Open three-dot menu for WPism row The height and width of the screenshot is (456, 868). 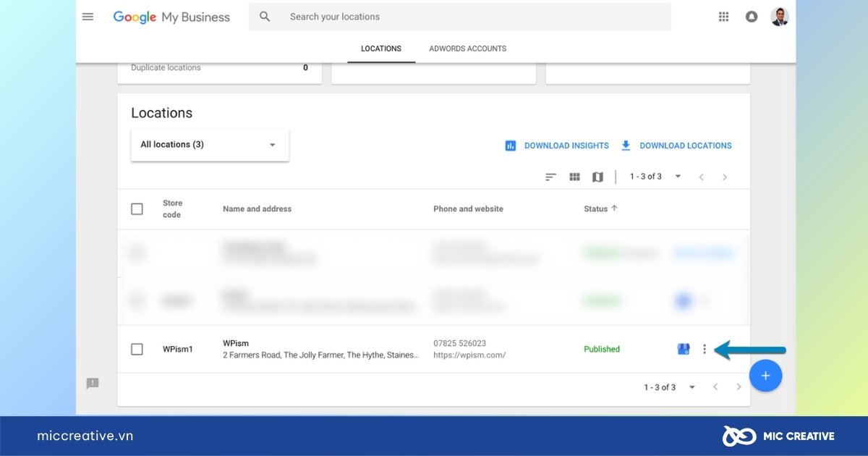point(705,349)
